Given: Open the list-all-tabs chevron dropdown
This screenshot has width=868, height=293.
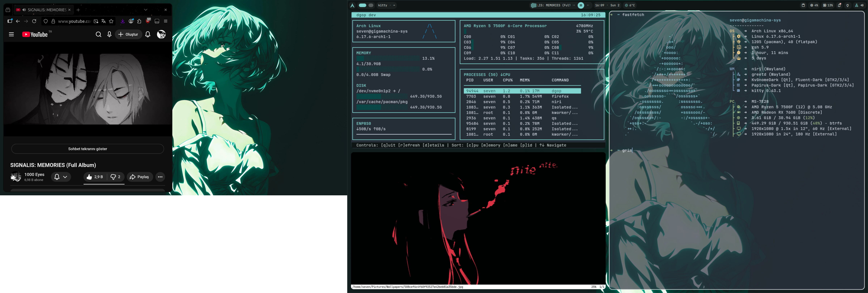Looking at the screenshot, I should pos(146,10).
